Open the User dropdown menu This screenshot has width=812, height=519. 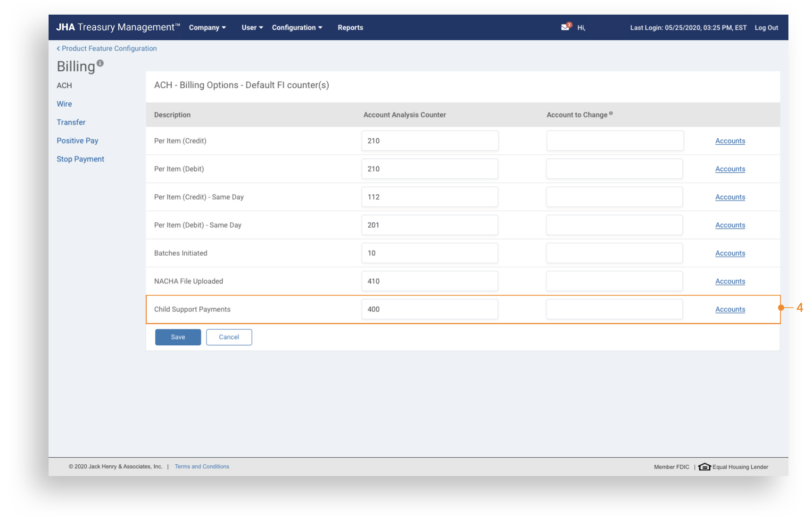click(252, 28)
